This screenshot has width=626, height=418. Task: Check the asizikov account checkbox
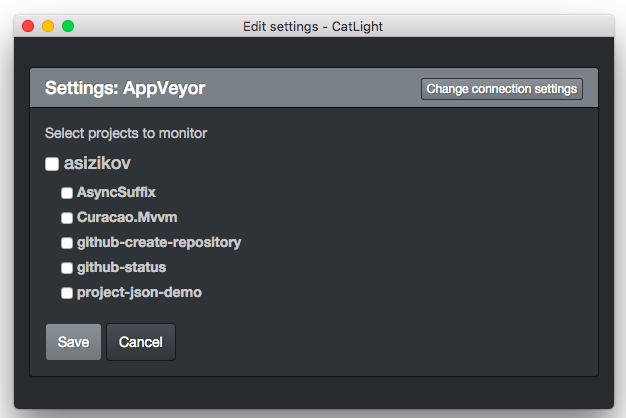[x=52, y=164]
